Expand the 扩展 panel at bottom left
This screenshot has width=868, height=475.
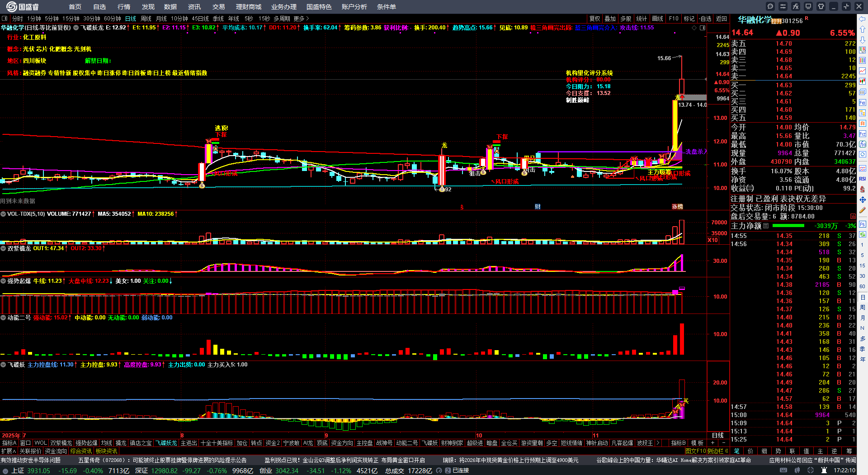pos(9,451)
